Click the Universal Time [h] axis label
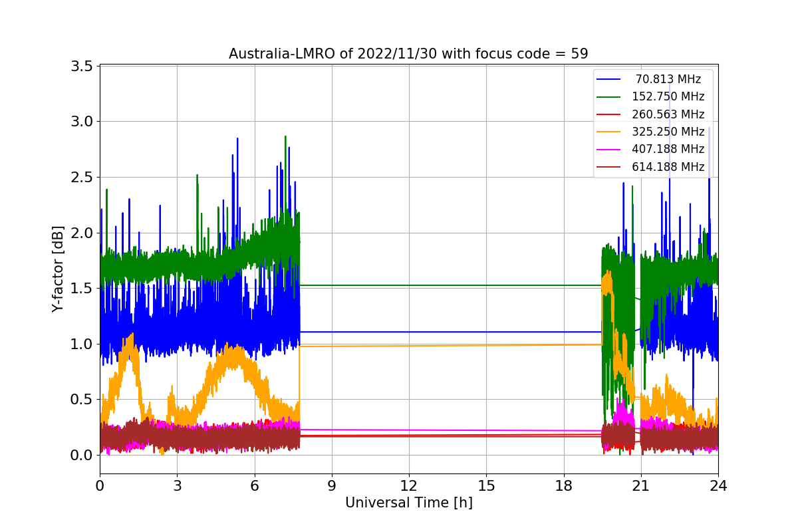 tap(409, 503)
